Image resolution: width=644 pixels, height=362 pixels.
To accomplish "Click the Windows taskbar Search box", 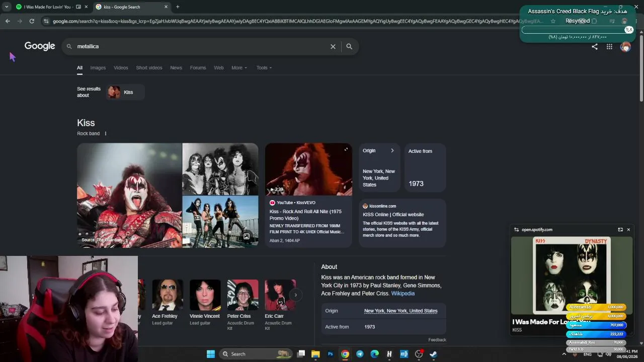I will (x=256, y=354).
